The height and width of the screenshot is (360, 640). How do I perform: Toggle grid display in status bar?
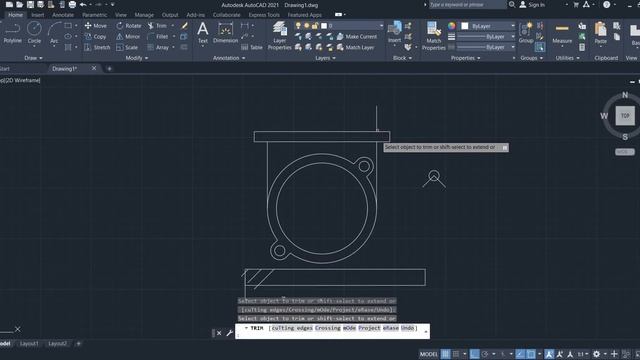point(445,354)
